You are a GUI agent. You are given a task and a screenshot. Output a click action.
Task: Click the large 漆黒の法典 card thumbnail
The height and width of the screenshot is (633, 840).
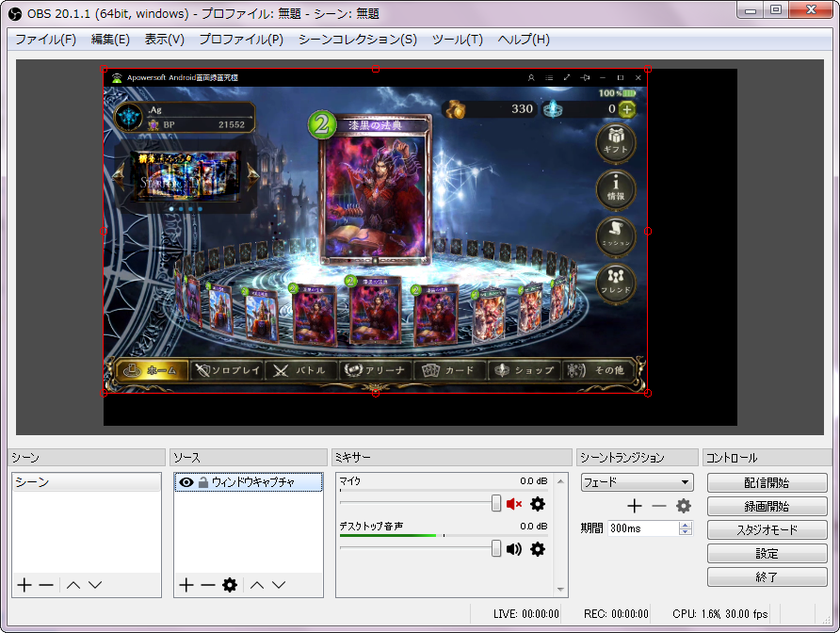coord(376,188)
